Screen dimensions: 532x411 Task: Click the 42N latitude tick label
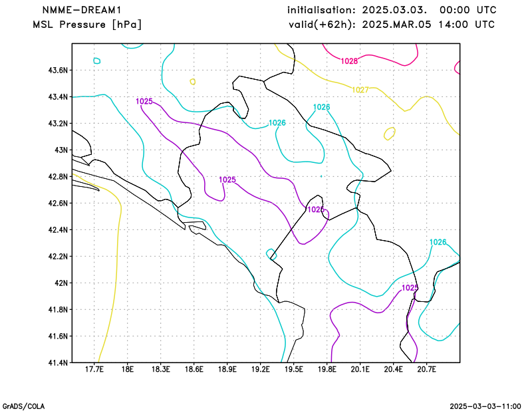click(61, 283)
